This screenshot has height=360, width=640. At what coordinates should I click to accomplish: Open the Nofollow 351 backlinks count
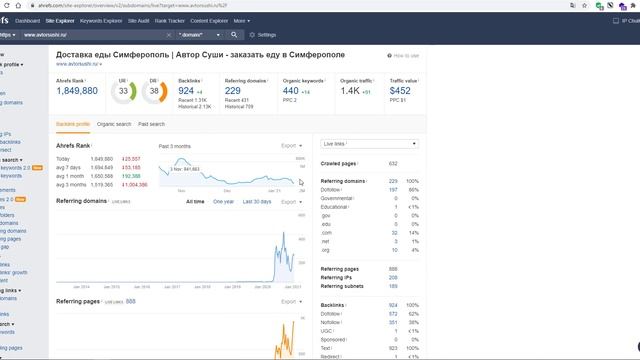coord(393,322)
